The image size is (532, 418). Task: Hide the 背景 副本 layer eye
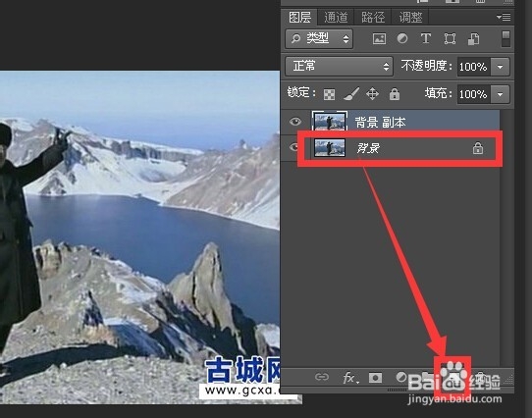tap(295, 122)
